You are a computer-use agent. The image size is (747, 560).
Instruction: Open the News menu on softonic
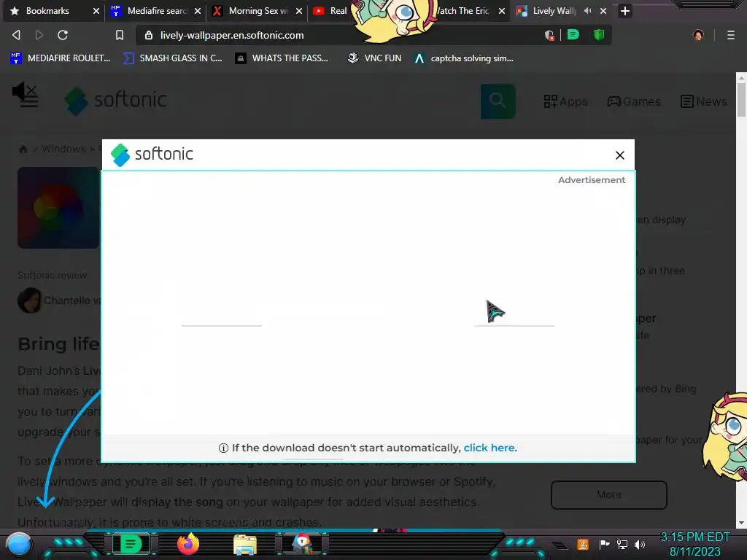point(704,101)
